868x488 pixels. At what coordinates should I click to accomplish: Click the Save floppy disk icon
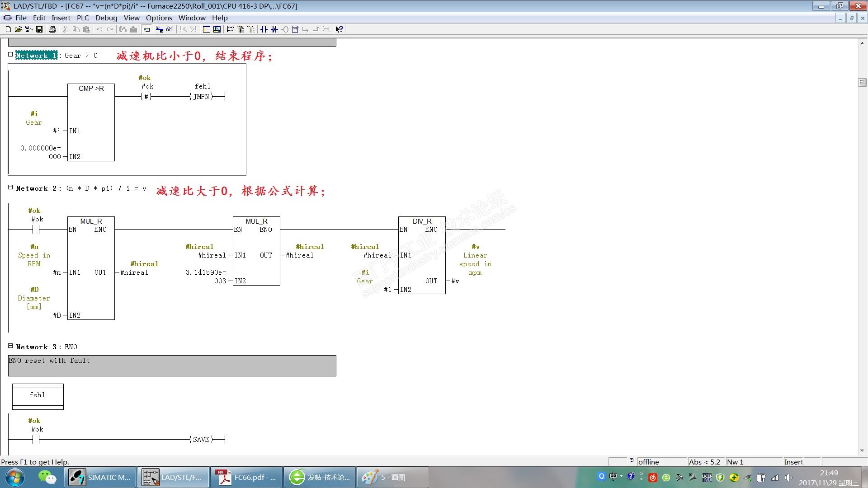39,29
